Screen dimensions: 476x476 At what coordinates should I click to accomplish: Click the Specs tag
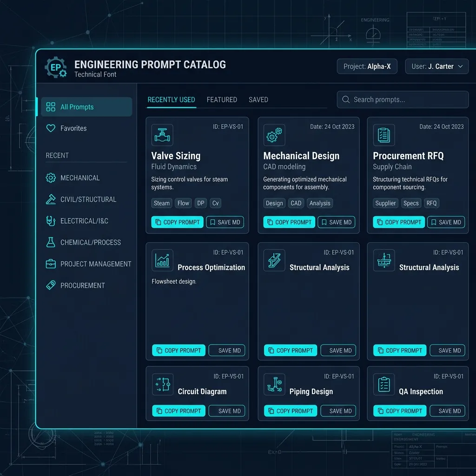[411, 203]
